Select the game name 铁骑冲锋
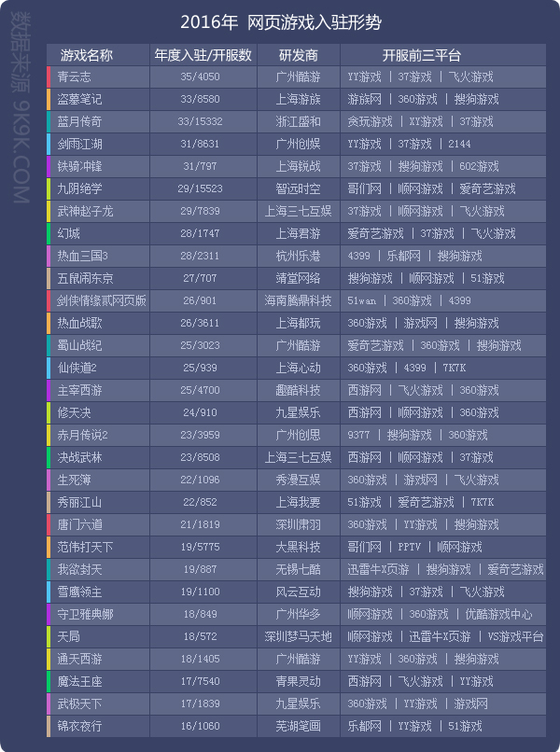The height and width of the screenshot is (752, 560). (x=79, y=166)
